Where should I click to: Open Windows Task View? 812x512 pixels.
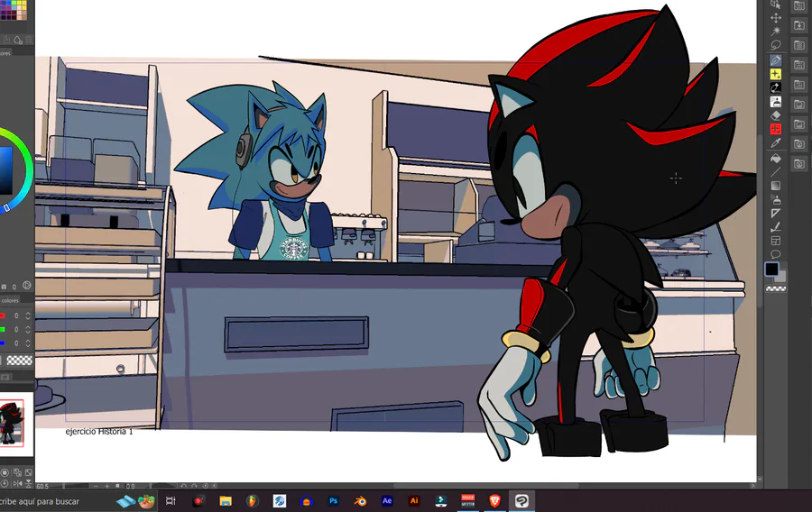tap(171, 500)
